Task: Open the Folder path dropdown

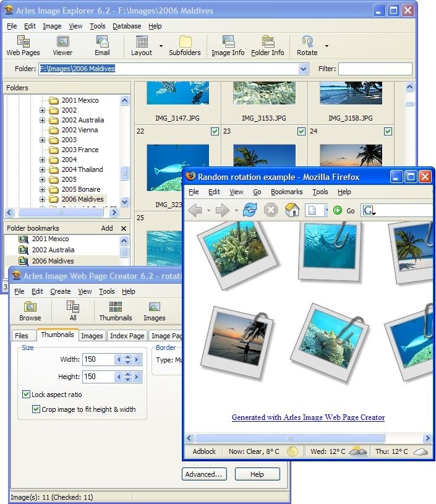Action: click(303, 69)
